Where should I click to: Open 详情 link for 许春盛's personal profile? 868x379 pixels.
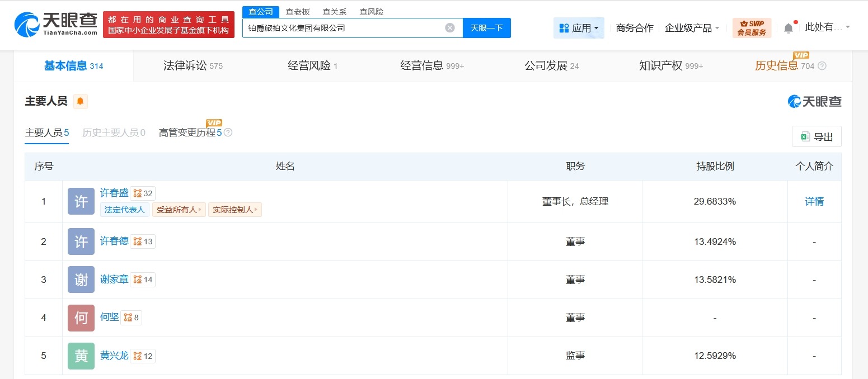814,201
